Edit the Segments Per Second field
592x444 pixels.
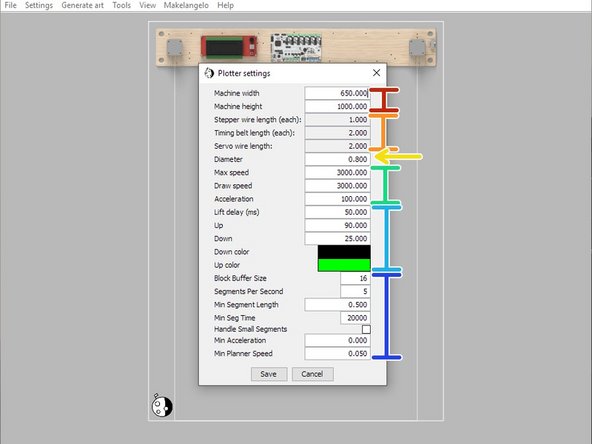click(x=355, y=291)
